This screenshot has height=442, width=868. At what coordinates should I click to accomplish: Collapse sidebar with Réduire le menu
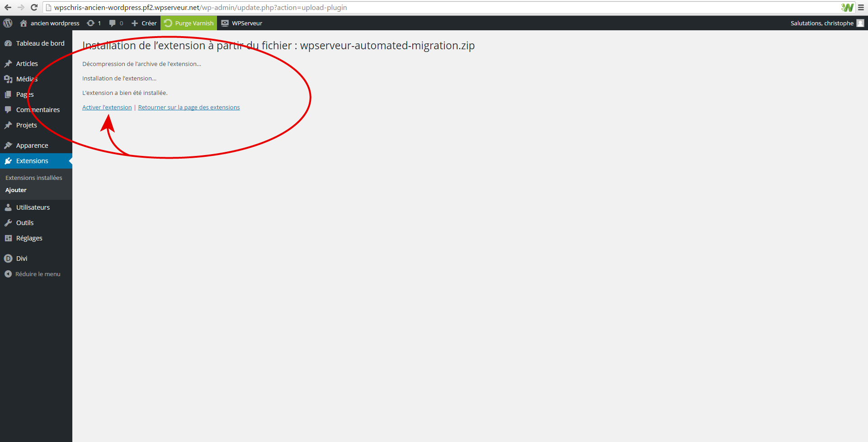pos(38,274)
